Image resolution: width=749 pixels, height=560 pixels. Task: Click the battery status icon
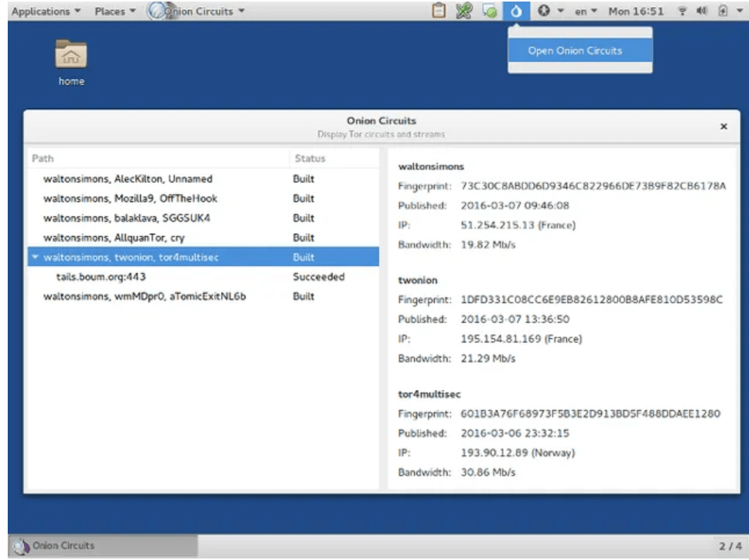click(723, 11)
